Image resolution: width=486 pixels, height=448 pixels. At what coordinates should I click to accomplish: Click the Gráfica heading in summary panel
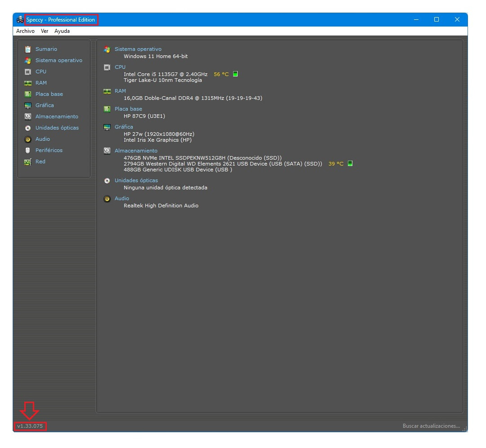coord(124,127)
